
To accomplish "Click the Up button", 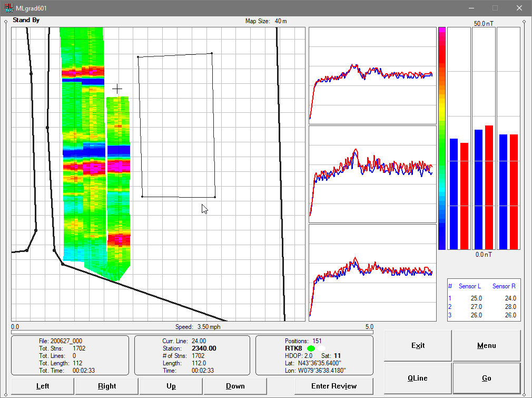I will 171,386.
